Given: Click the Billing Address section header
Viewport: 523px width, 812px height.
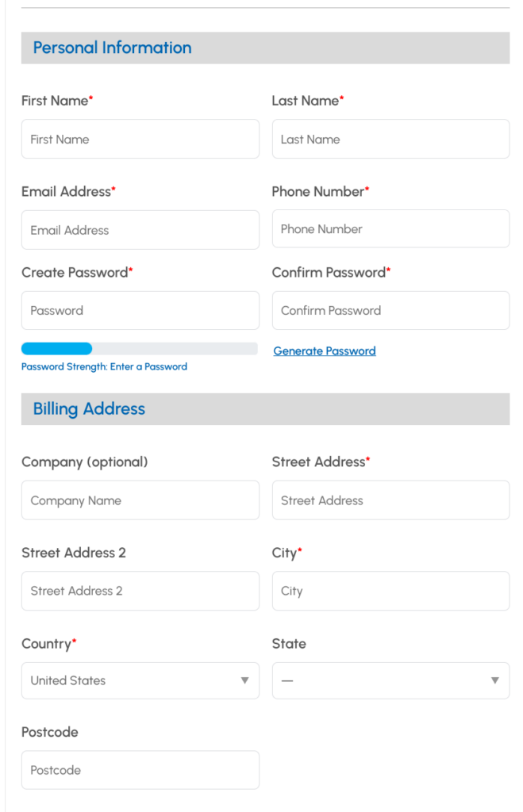Looking at the screenshot, I should [x=265, y=409].
